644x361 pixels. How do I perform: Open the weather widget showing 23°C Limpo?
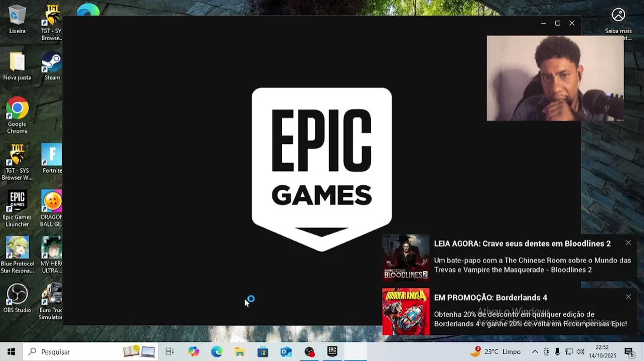[496, 351]
